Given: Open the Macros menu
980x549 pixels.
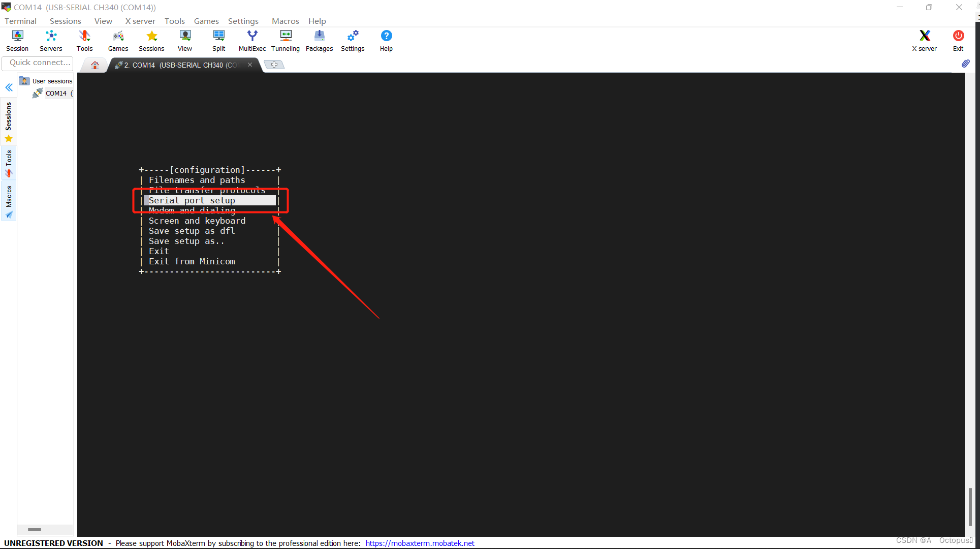Looking at the screenshot, I should (286, 21).
